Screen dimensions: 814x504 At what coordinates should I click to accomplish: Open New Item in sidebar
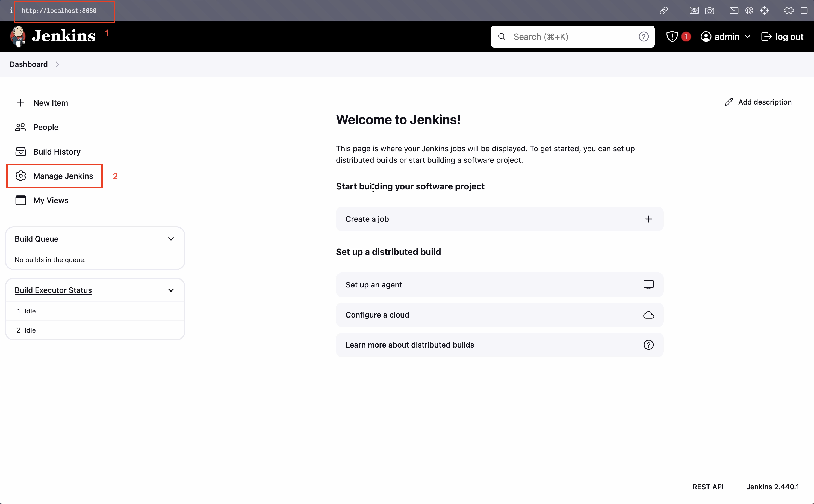[42, 103]
